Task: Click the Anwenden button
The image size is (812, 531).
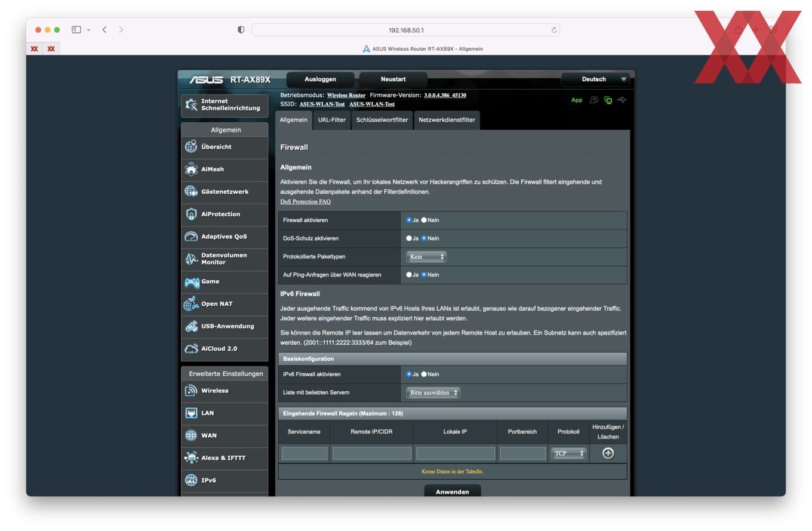Action: 452,491
